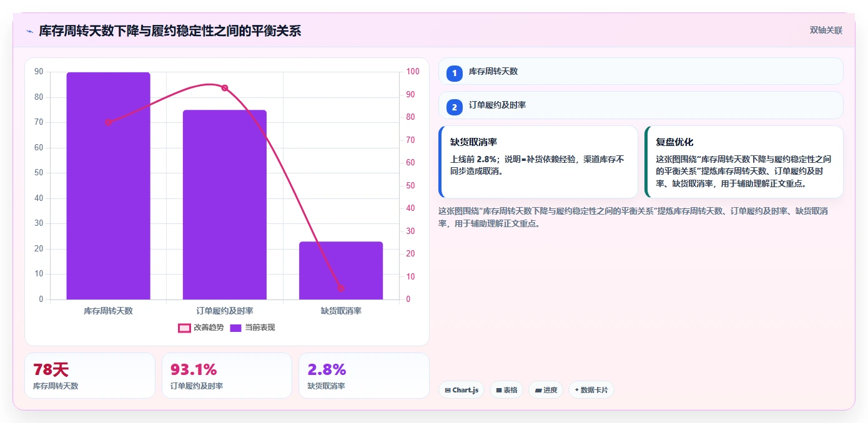868x423 pixels.
Task: Click the x-axis label 库存周转天数
Action: (109, 311)
